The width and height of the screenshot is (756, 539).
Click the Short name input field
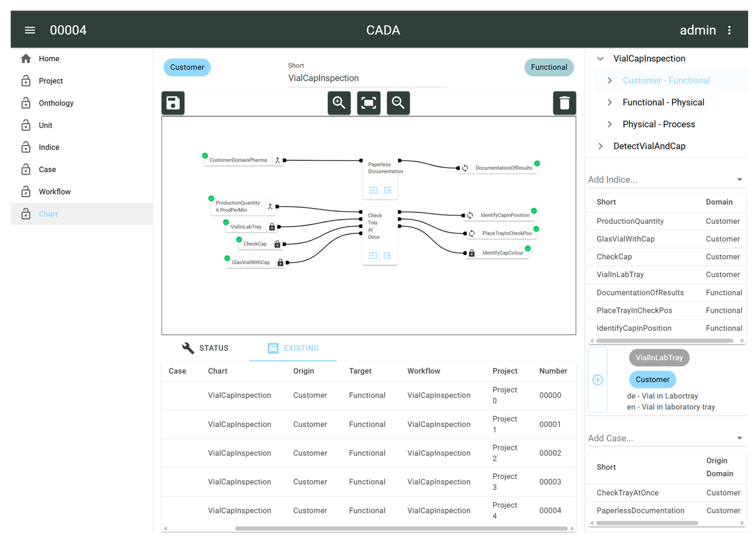367,78
